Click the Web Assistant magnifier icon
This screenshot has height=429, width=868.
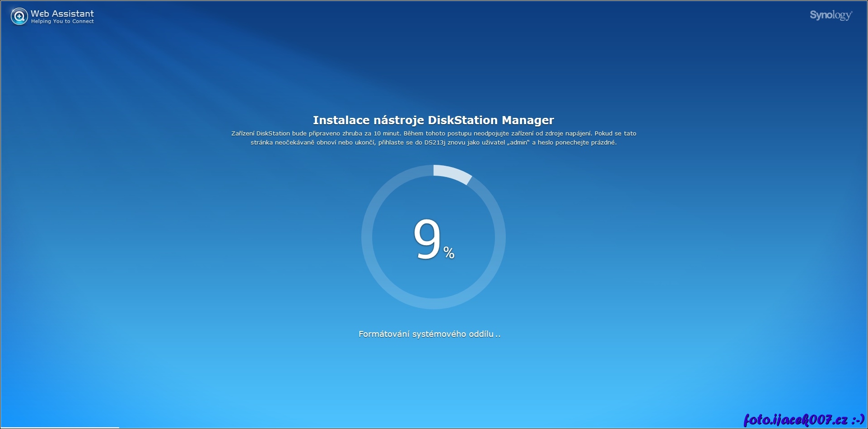(19, 17)
